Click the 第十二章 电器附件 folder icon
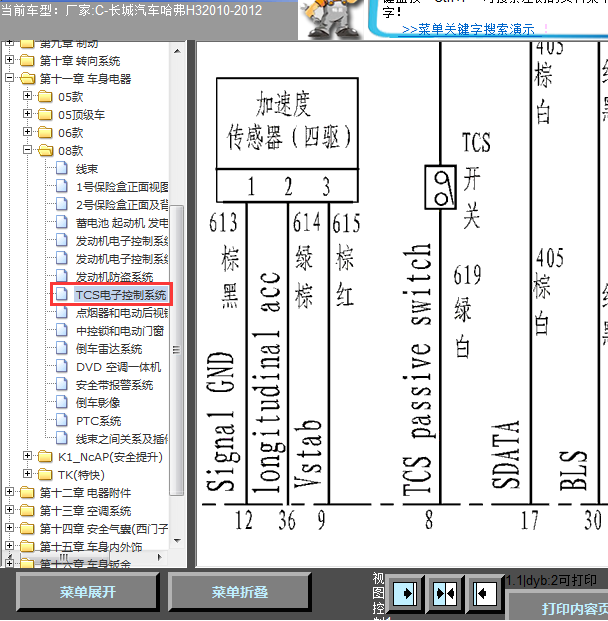 click(x=27, y=493)
